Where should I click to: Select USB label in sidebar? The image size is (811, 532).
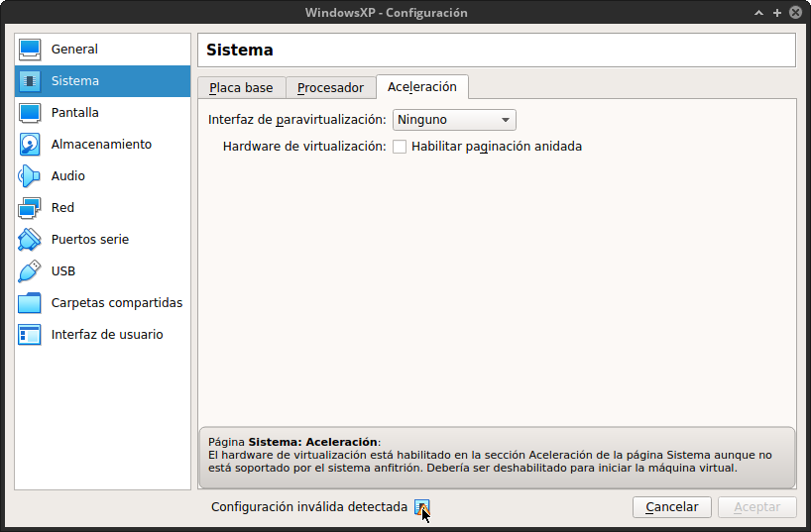tap(63, 271)
